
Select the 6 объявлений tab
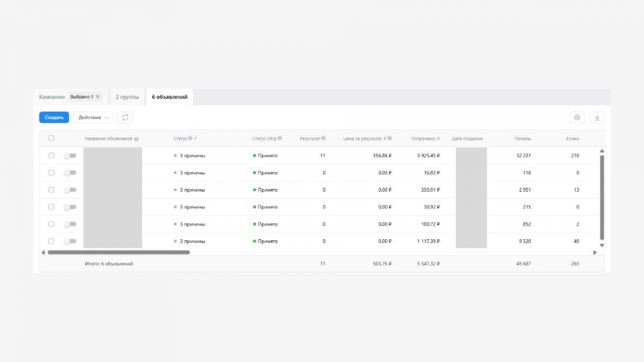169,97
